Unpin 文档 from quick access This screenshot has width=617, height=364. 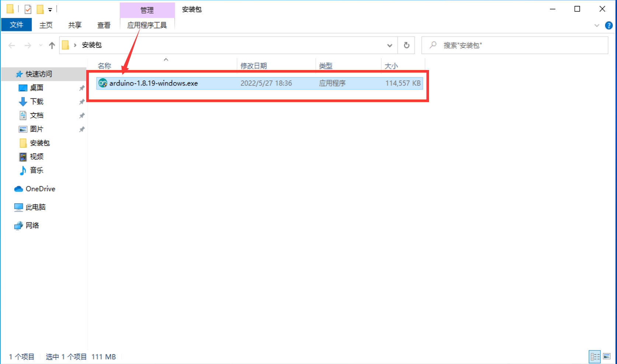pyautogui.click(x=81, y=115)
